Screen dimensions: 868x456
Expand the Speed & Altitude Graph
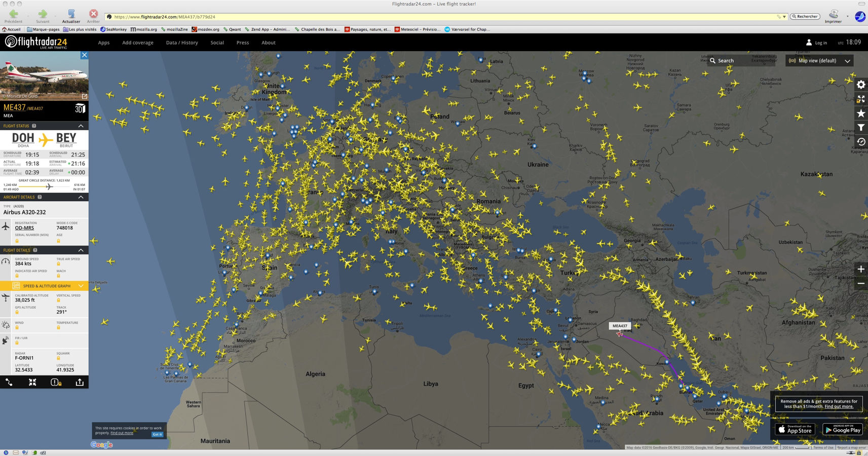(44, 286)
